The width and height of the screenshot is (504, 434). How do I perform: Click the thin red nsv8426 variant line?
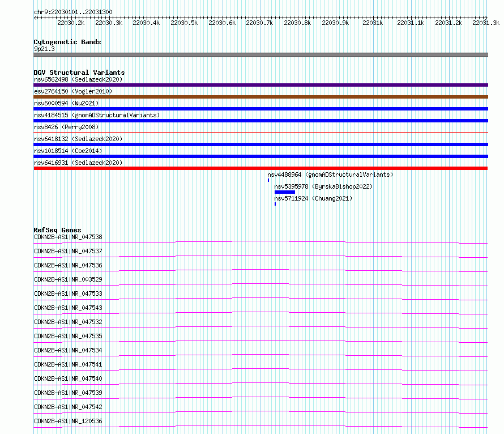point(260,132)
